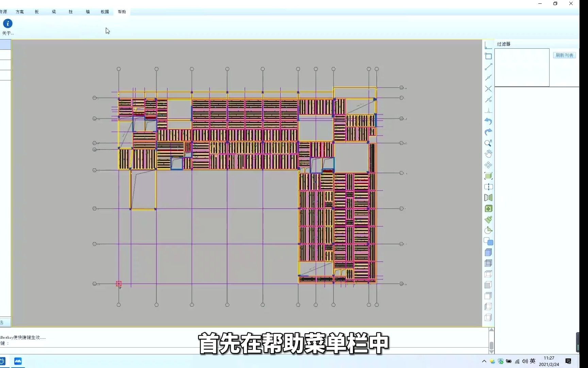588x368 pixels.
Task: Switch to the 梁 menu tab
Action: [x=53, y=11]
